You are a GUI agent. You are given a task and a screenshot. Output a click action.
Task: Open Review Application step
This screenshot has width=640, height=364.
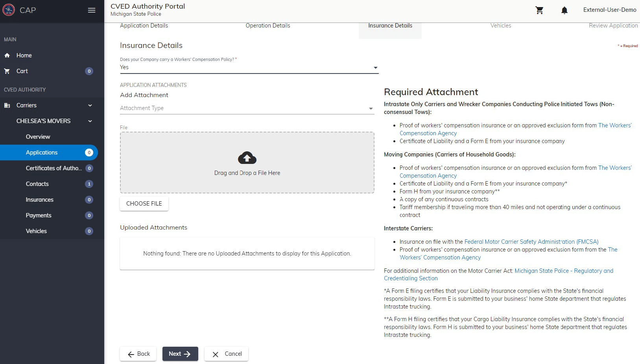coord(613,26)
